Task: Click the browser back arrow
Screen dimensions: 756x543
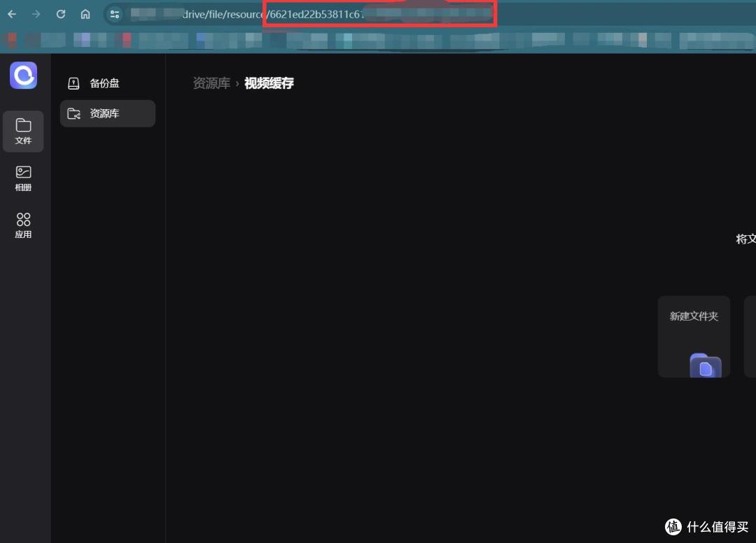Action: [10, 13]
